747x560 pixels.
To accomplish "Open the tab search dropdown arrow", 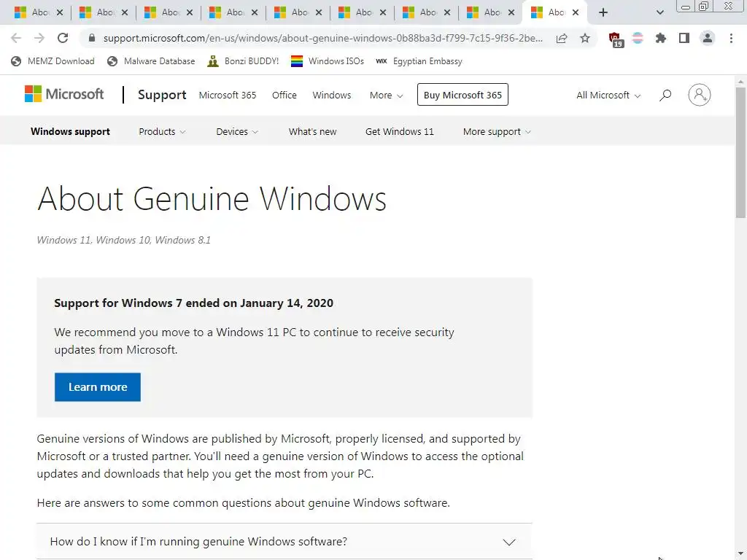I will tap(659, 12).
